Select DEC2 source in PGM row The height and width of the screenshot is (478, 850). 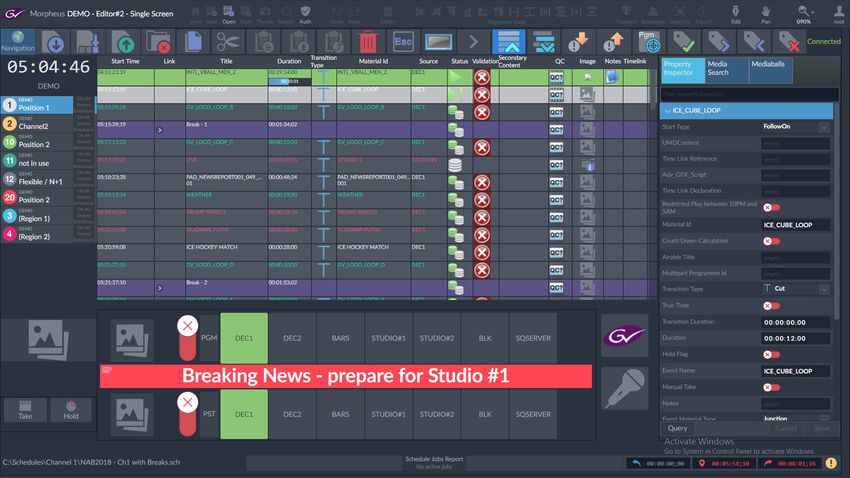pos(292,338)
